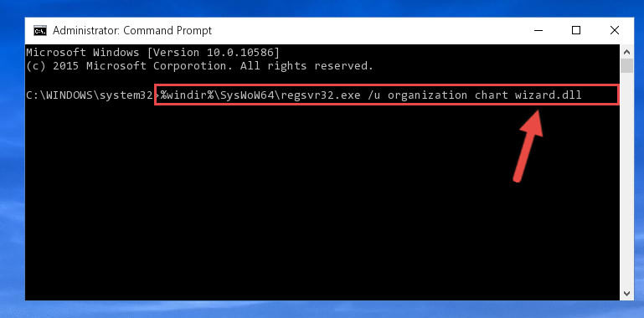
Task: Maximize the Command Prompt window
Action: (x=576, y=30)
